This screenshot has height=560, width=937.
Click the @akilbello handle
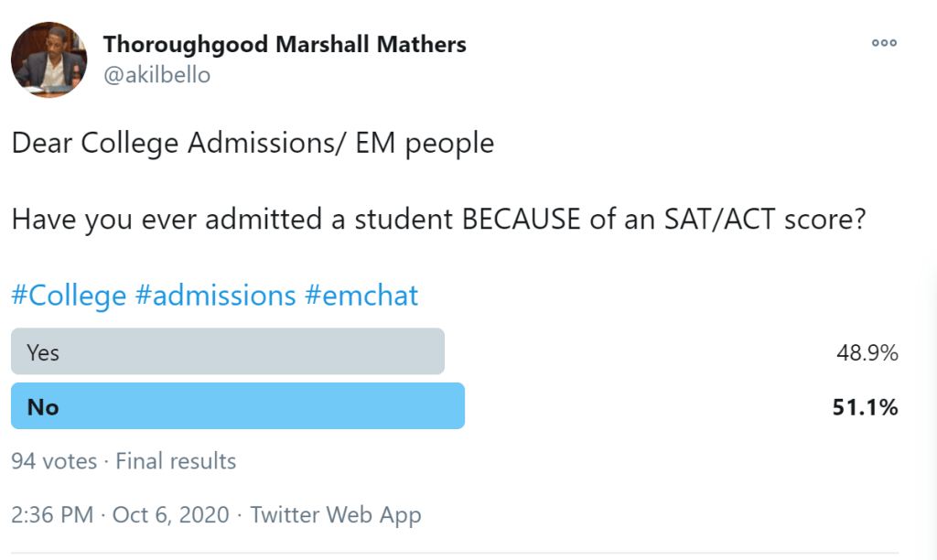click(x=156, y=75)
